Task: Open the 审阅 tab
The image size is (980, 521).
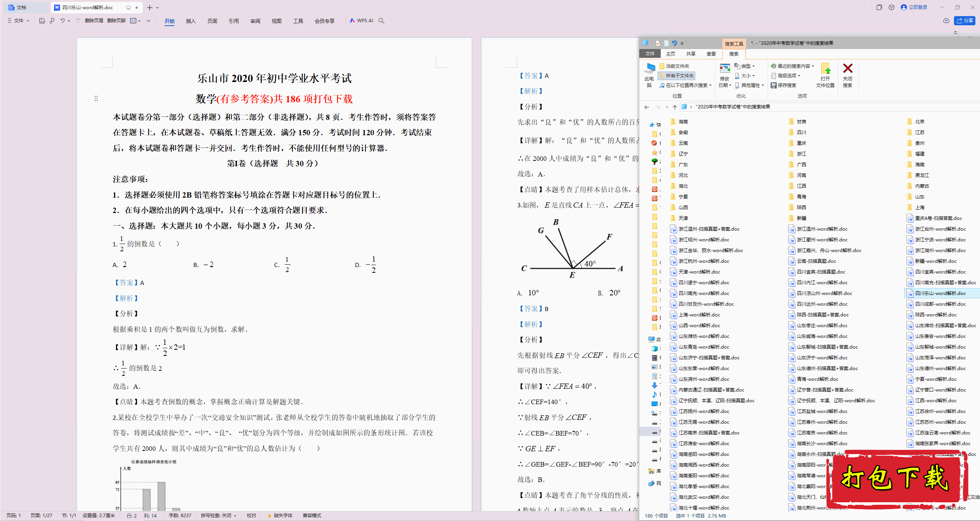Action: tap(255, 21)
